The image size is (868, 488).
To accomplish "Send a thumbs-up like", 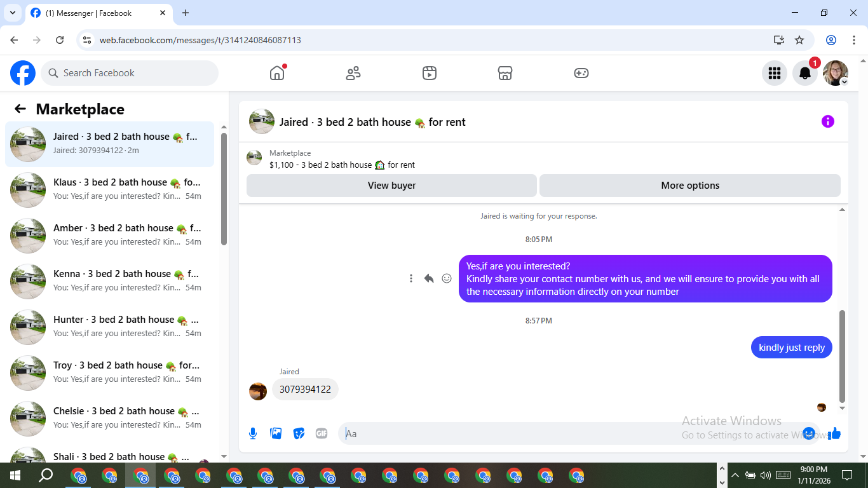I will 834,433.
